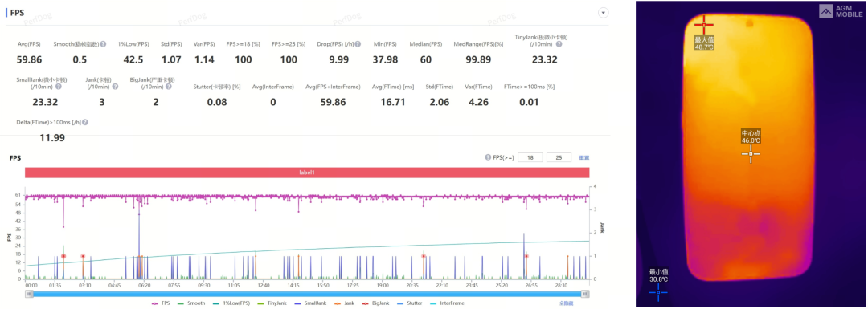Toggle Jank series in chart legend
The width and height of the screenshot is (868, 309).
click(x=343, y=303)
